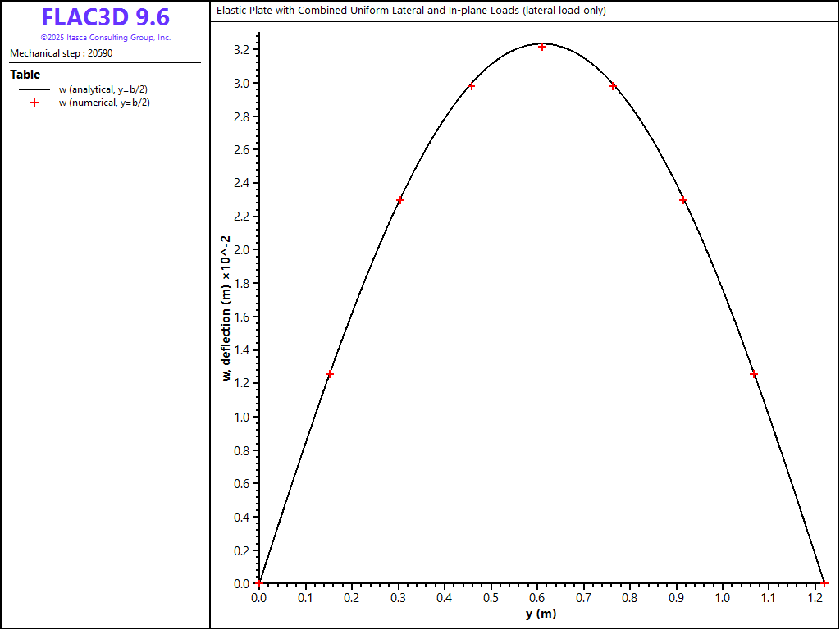Select the left-side red marker near deflection 3.0
The width and height of the screenshot is (840, 630).
471,86
